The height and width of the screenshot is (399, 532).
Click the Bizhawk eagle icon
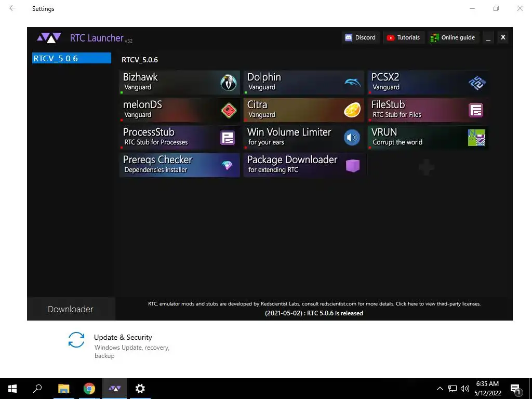click(x=229, y=83)
